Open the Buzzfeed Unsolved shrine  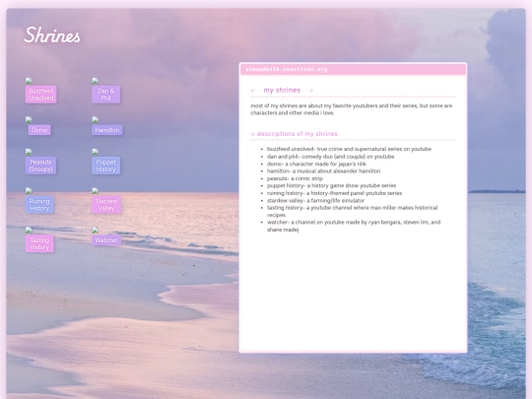click(40, 95)
